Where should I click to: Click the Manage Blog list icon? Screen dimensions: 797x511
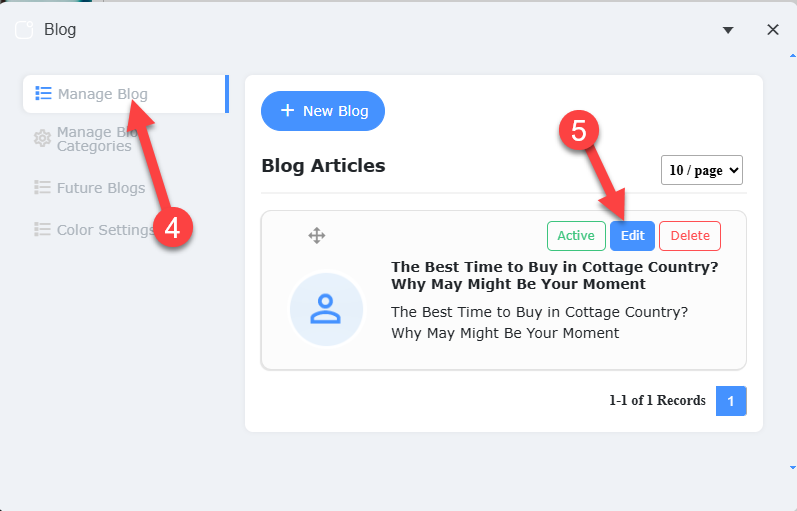[43, 94]
